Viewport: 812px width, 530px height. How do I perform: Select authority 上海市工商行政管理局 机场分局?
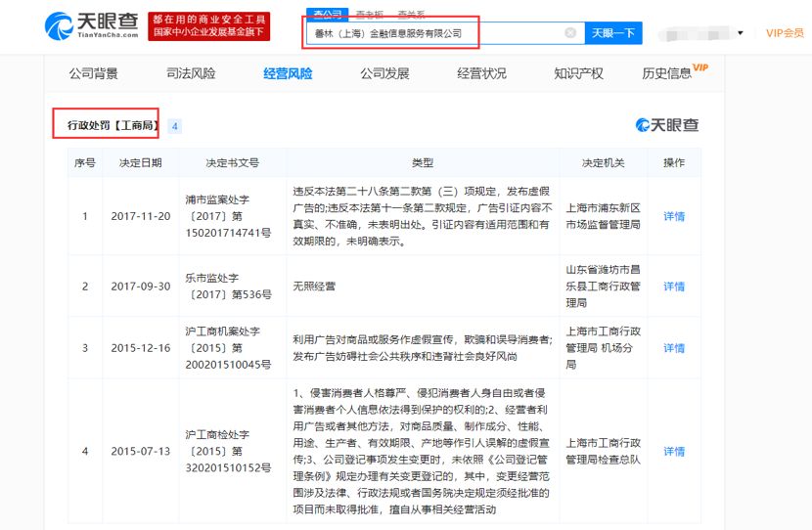click(603, 348)
